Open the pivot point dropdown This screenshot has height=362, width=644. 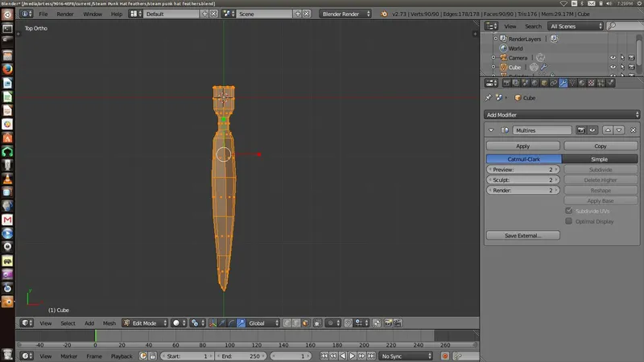point(197,323)
